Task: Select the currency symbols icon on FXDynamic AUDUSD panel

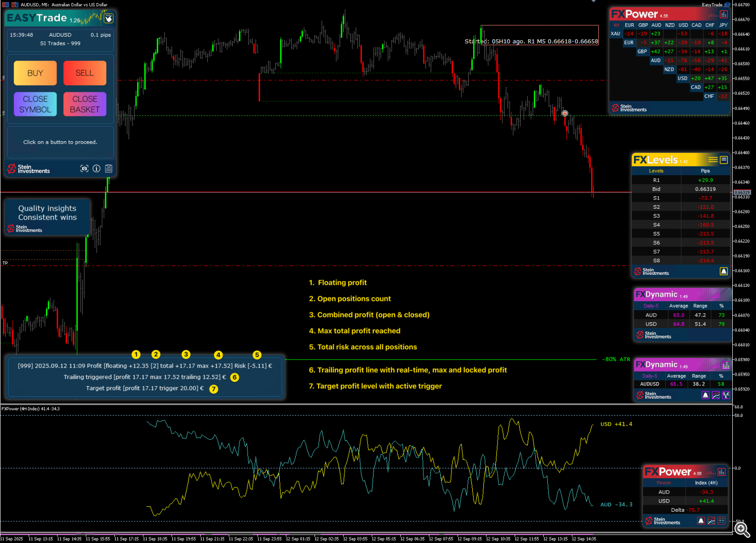Action: click(726, 395)
